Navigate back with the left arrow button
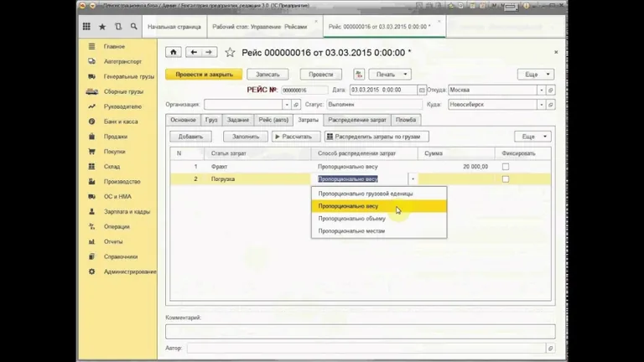 tap(195, 52)
